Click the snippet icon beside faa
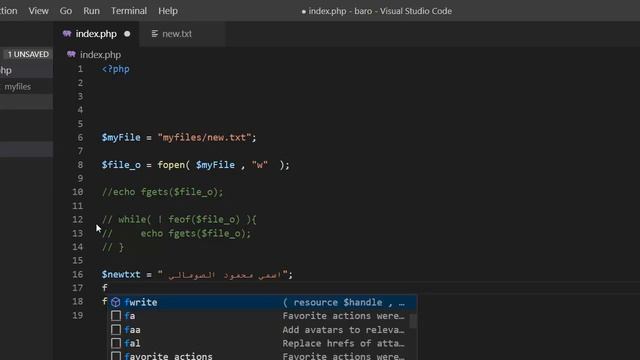640x360 pixels. click(x=116, y=330)
